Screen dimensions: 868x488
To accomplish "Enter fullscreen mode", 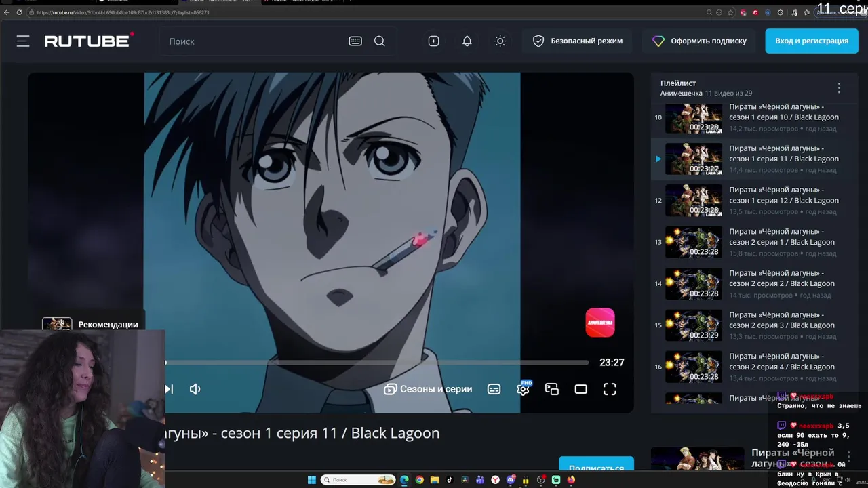I will point(610,389).
